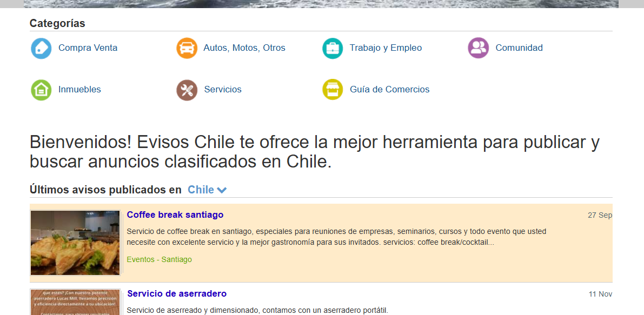This screenshot has height=315, width=644.
Task: Open the Compra Venta category link
Action: 88,48
